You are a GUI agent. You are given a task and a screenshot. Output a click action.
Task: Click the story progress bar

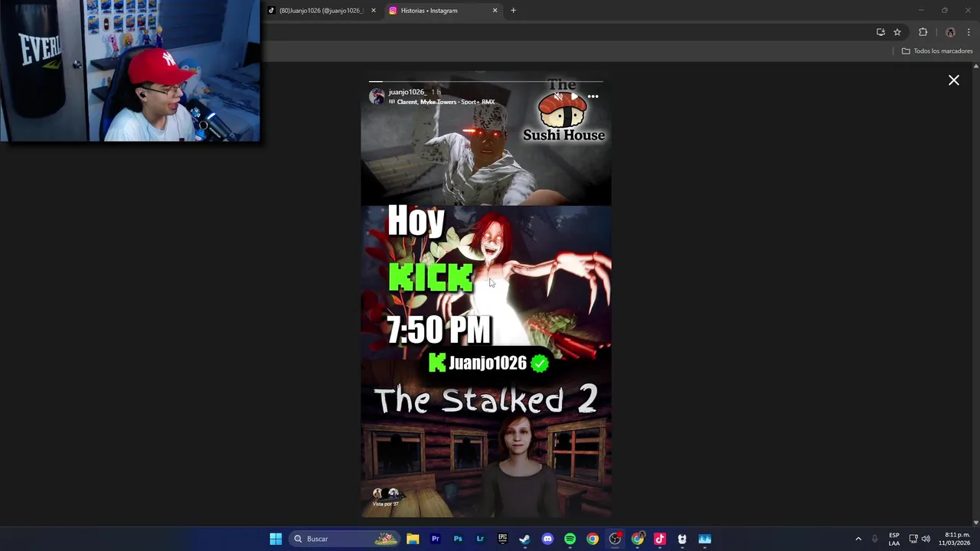coord(486,81)
